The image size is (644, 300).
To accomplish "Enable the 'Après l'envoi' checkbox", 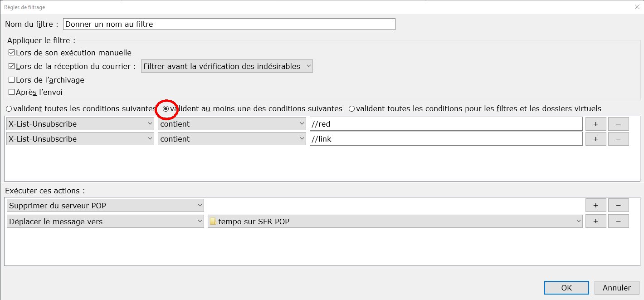I will coord(12,93).
